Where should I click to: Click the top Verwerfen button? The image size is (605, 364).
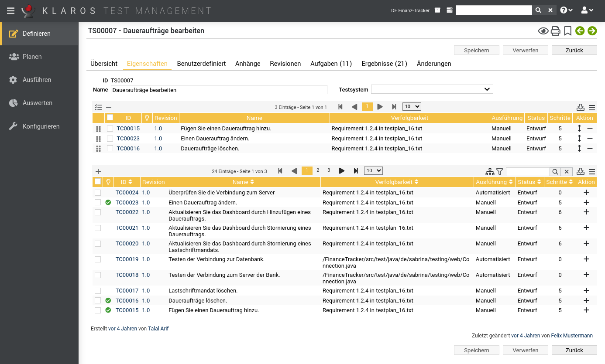pos(526,50)
